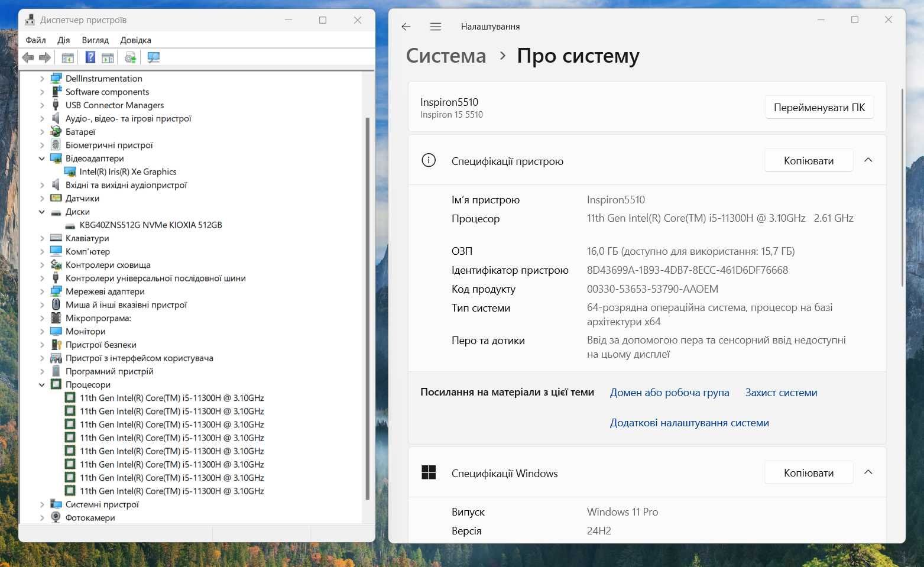
Task: Expand the USB Connector Managers node
Action: point(42,105)
